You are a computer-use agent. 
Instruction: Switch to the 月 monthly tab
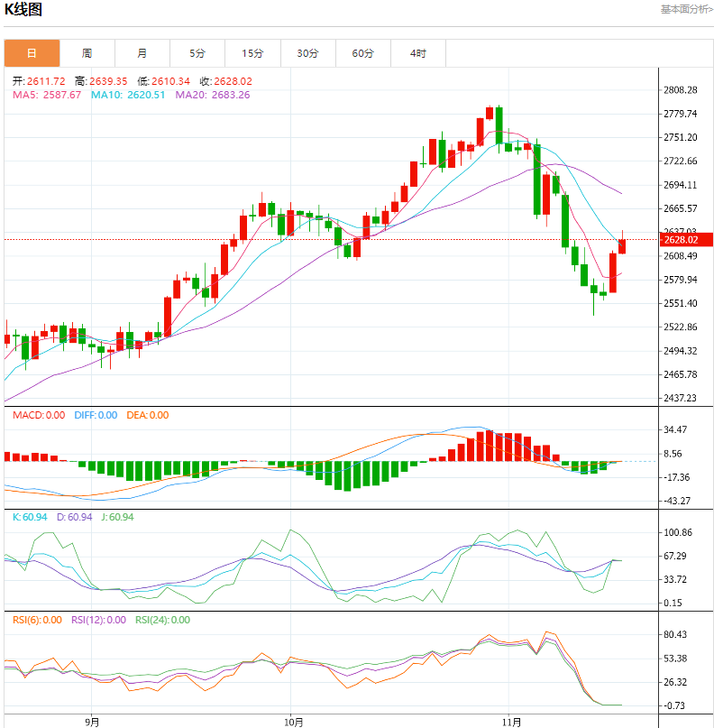point(142,53)
